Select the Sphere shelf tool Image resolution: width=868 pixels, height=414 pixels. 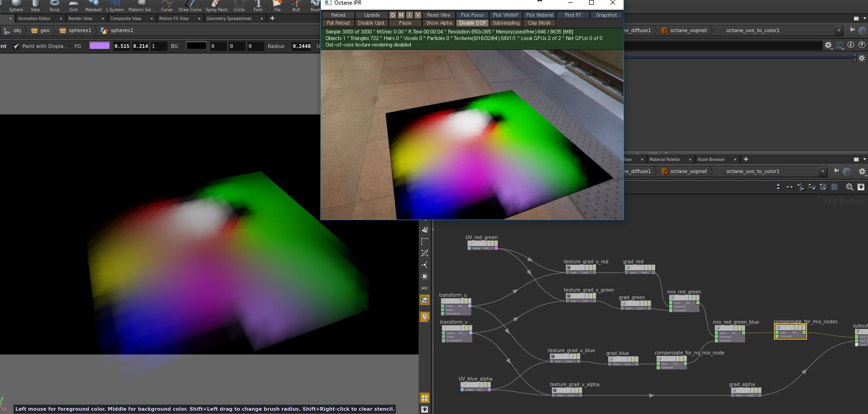tap(16, 6)
